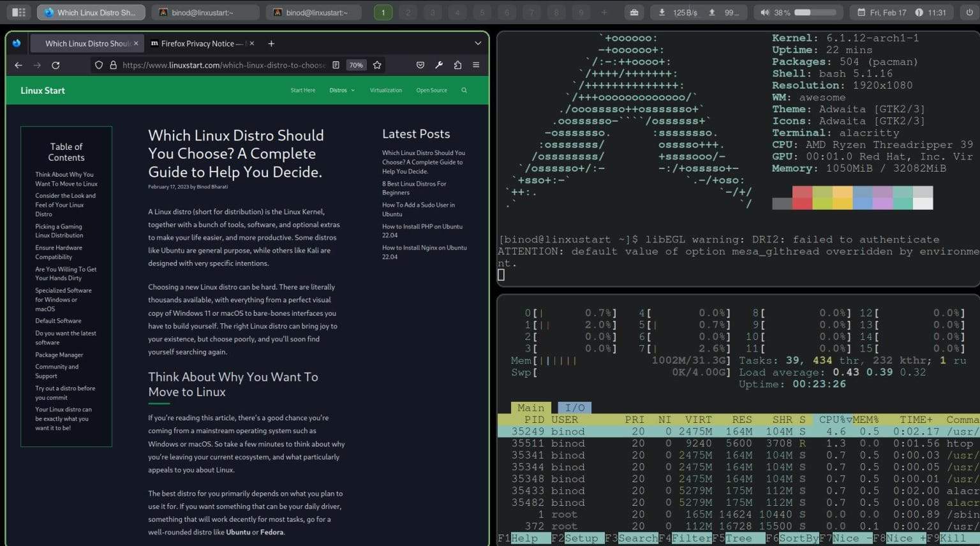Click the briefcase icon in the system tray
This screenshot has height=546, width=980.
tap(634, 11)
